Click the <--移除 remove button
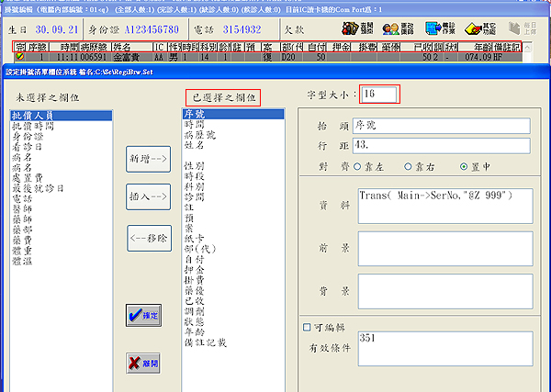Viewport: 551px width, 392px height. pyautogui.click(x=148, y=237)
